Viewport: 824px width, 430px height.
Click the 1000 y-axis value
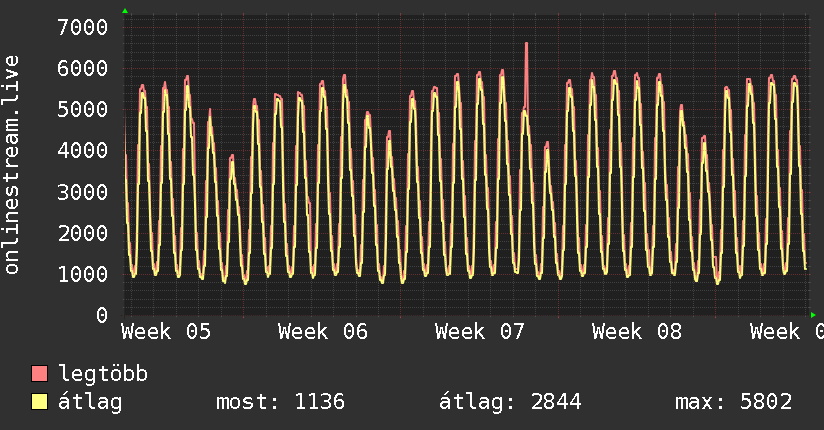(83, 274)
